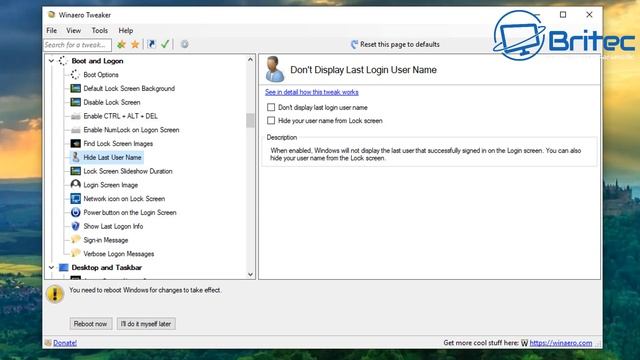Click the add-to-favorites star with plus icon
Image resolution: width=640 pixels, height=360 pixels.
121,44
